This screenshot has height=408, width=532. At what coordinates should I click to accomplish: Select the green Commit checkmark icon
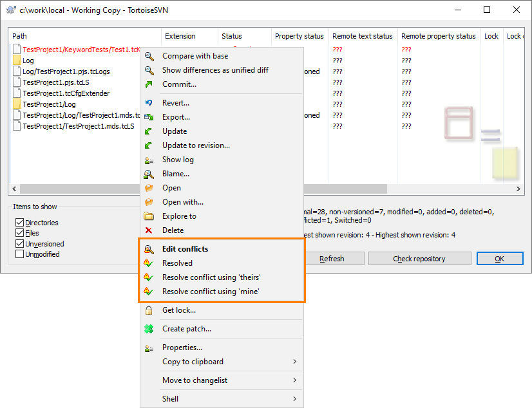(149, 84)
